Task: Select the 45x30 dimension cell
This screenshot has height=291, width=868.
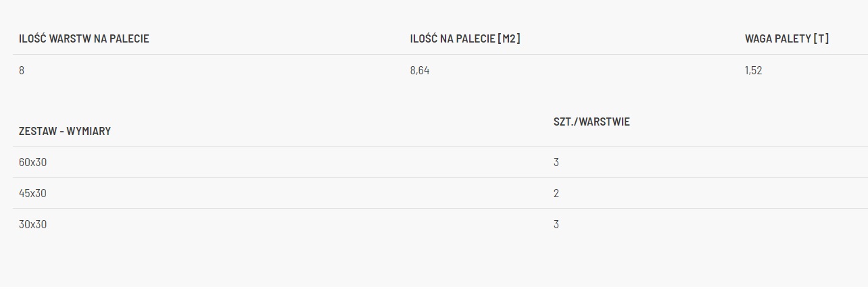Action: click(x=33, y=193)
